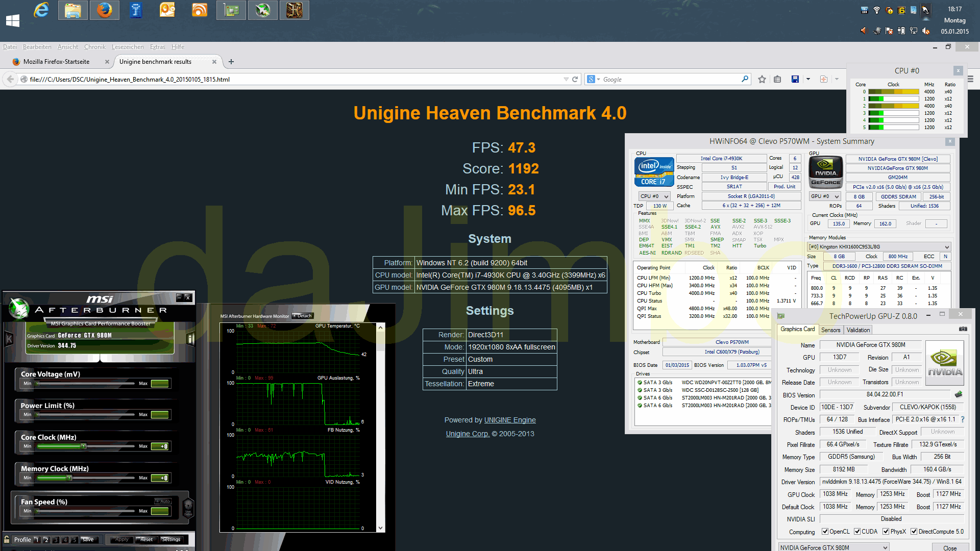
Task: Toggle the DirectCompute 5.0 checkbox
Action: point(914,532)
